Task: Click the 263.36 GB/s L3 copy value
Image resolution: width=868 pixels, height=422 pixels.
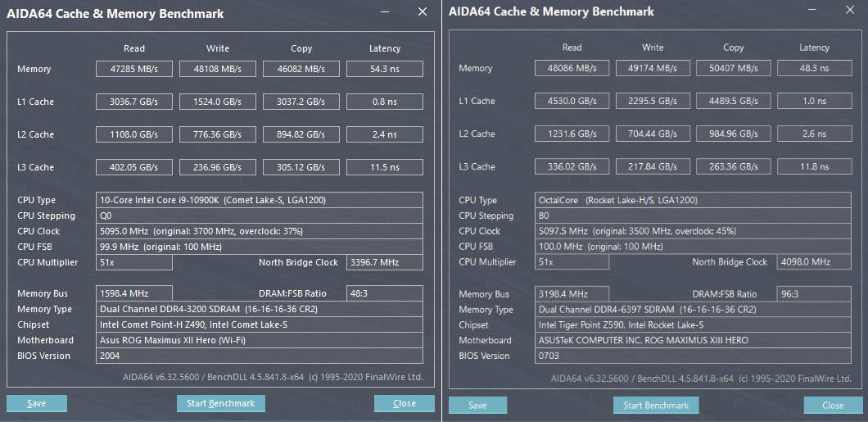Action: 734,166
